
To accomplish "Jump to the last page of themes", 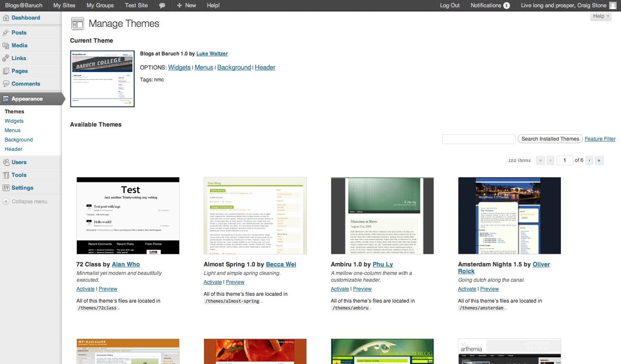I will pyautogui.click(x=599, y=160).
